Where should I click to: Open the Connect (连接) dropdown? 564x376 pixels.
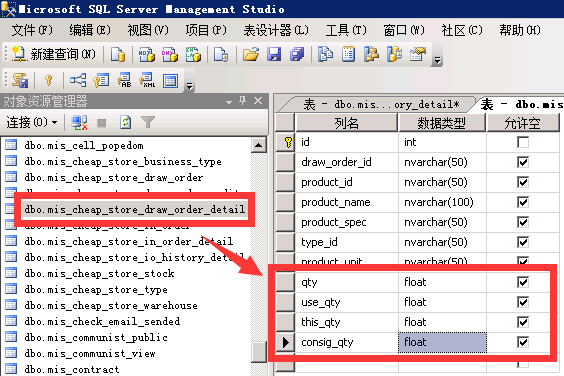[x=32, y=123]
